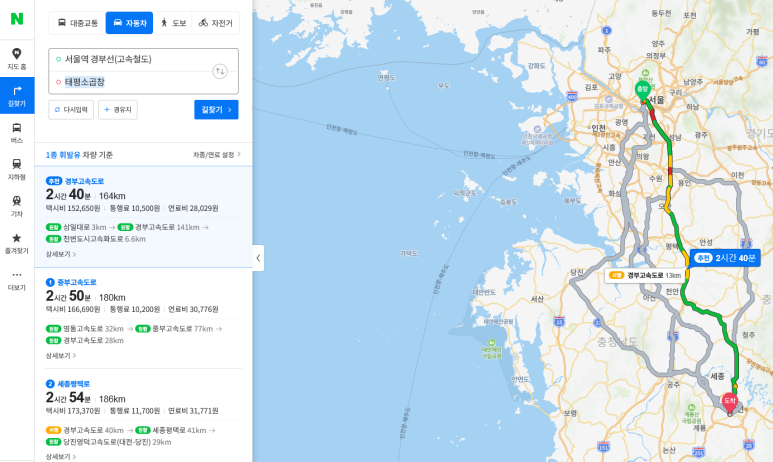This screenshot has width=773, height=462.
Task: Expand 상세보기 for 세종평택로 route
Action: pos(61,457)
